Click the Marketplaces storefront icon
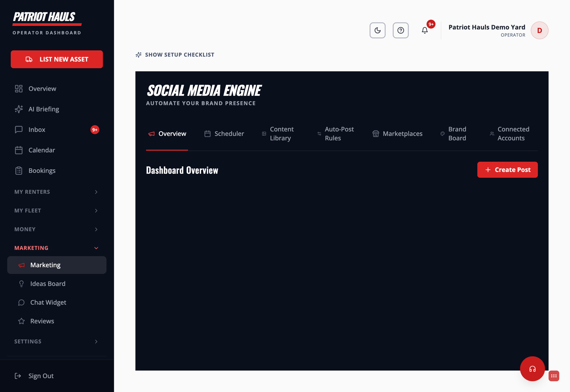 point(375,134)
